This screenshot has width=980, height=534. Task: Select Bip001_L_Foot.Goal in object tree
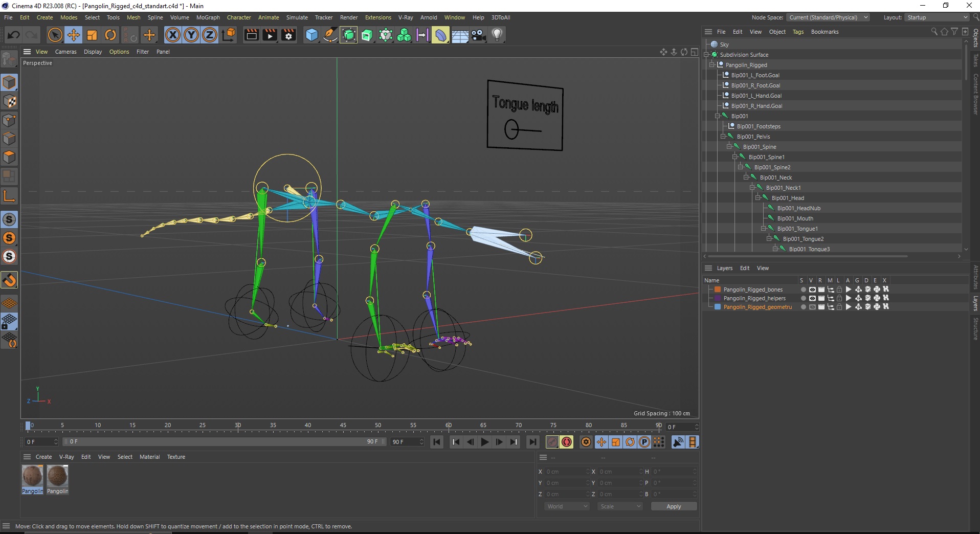(x=755, y=75)
